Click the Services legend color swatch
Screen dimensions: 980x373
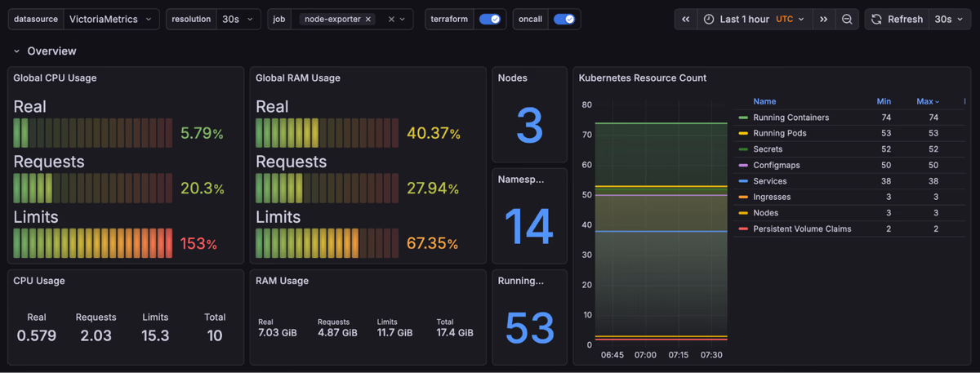coord(743,181)
